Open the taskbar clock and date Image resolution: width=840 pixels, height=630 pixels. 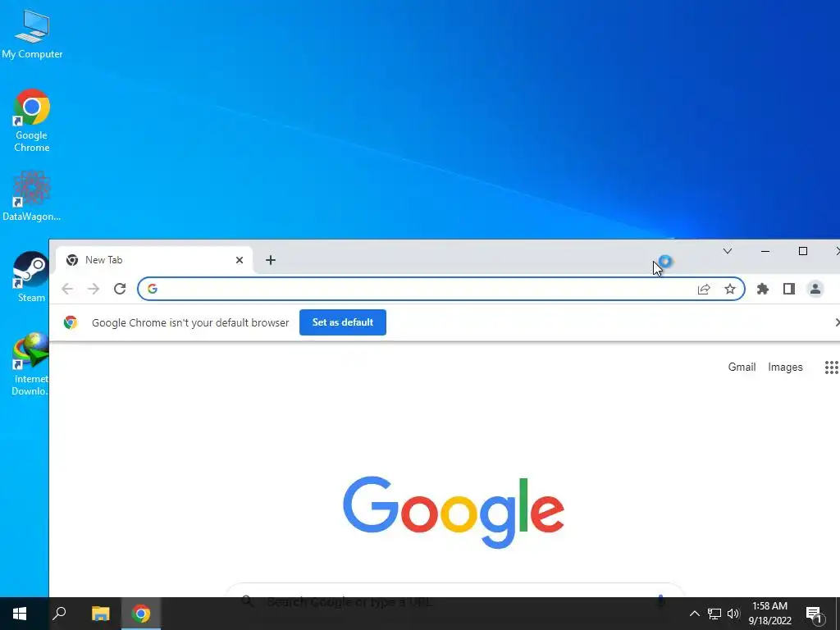pyautogui.click(x=769, y=614)
